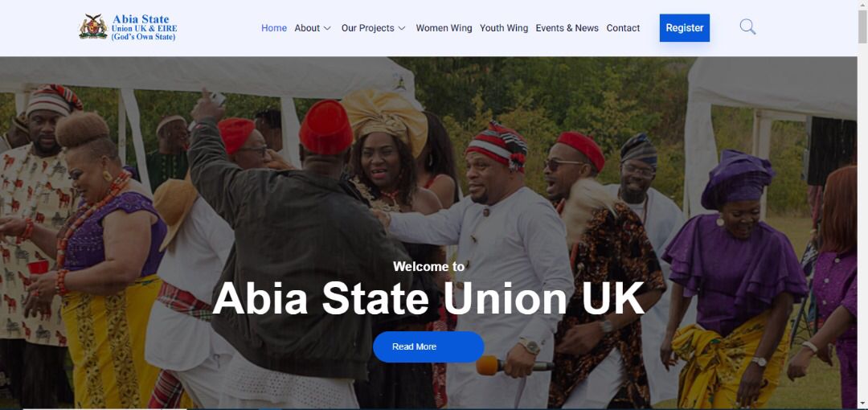Expand the About dropdown chevron
The height and width of the screenshot is (410, 868).
tap(327, 28)
